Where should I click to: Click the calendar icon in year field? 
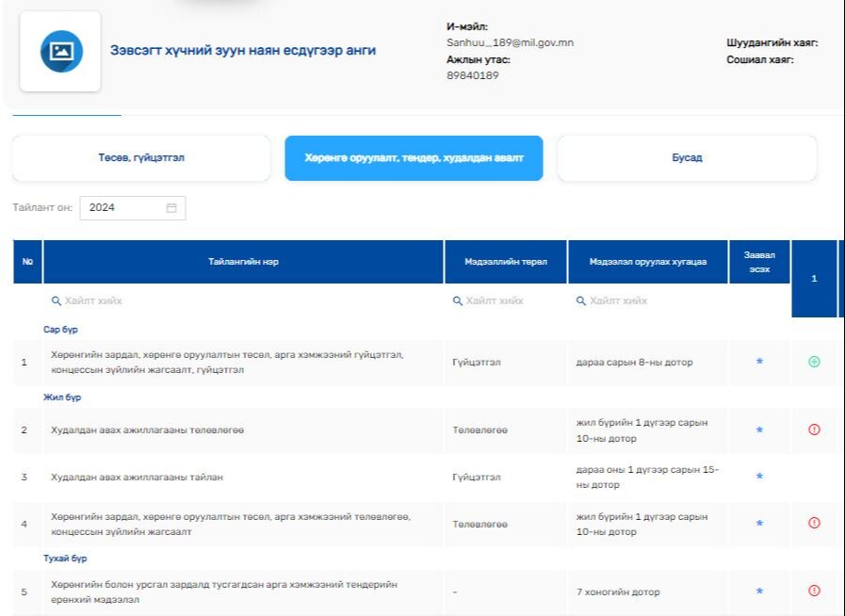[x=171, y=208]
